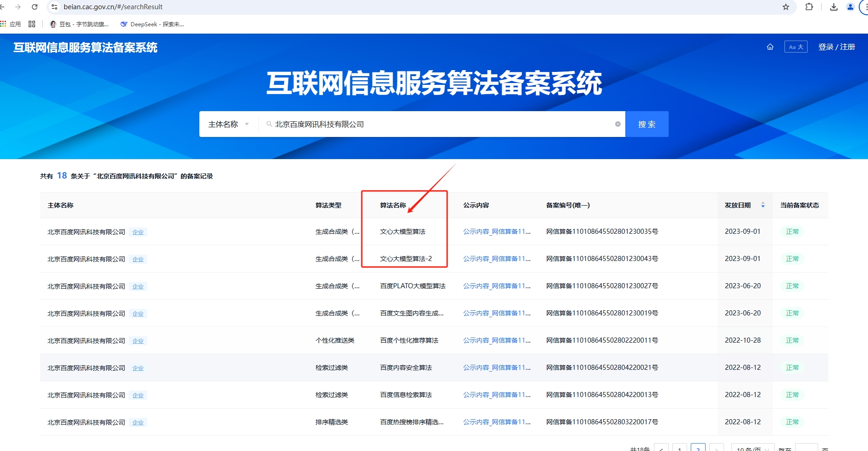Image resolution: width=868 pixels, height=451 pixels.
Task: Select the 百度内容安全算法 name cell
Action: click(406, 368)
